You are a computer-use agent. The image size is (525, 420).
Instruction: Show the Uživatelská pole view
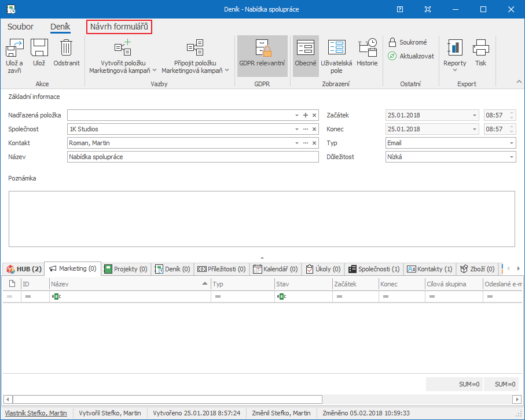[336, 56]
